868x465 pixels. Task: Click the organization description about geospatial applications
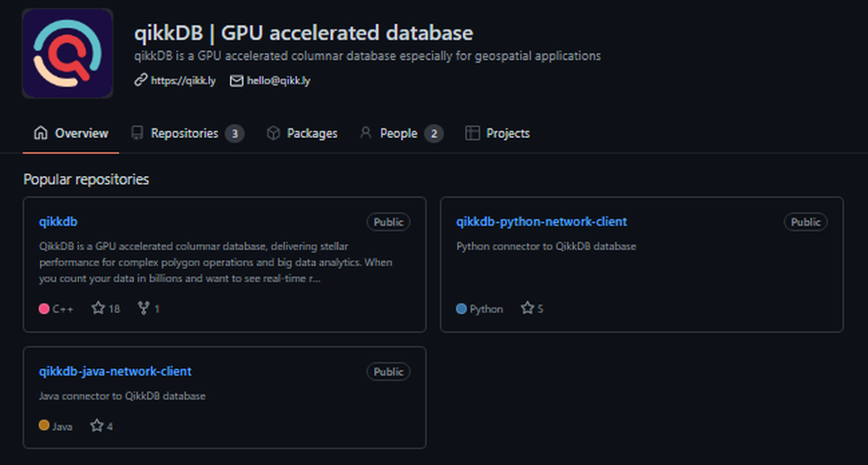pos(367,56)
